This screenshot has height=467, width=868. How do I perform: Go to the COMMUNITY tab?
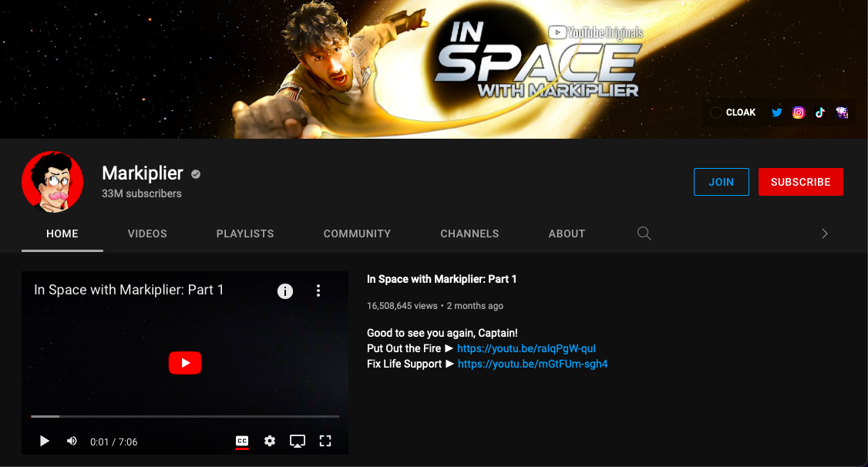(357, 234)
